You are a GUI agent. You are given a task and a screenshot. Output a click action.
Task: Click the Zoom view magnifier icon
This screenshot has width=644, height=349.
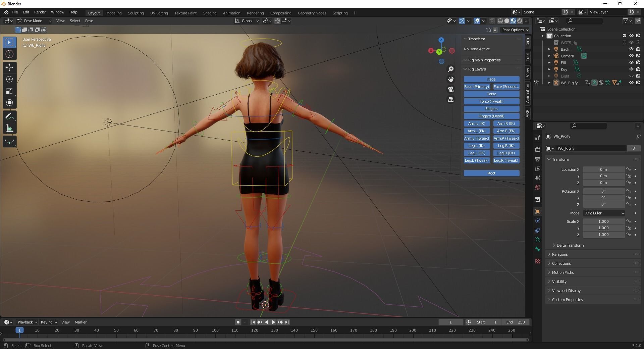(451, 69)
